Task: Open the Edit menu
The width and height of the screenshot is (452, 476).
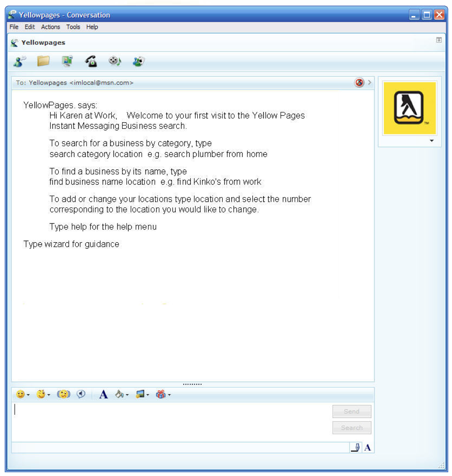Action: click(x=30, y=27)
